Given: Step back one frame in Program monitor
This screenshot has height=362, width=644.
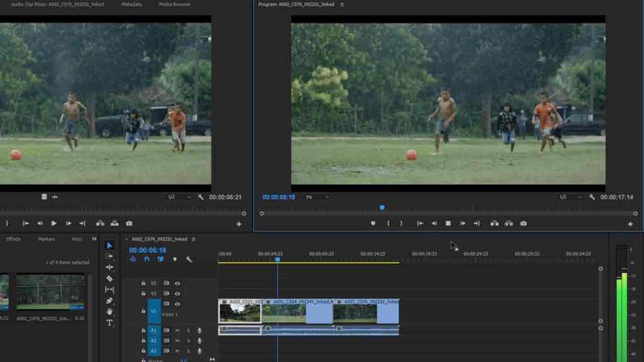Looking at the screenshot, I should (x=434, y=224).
